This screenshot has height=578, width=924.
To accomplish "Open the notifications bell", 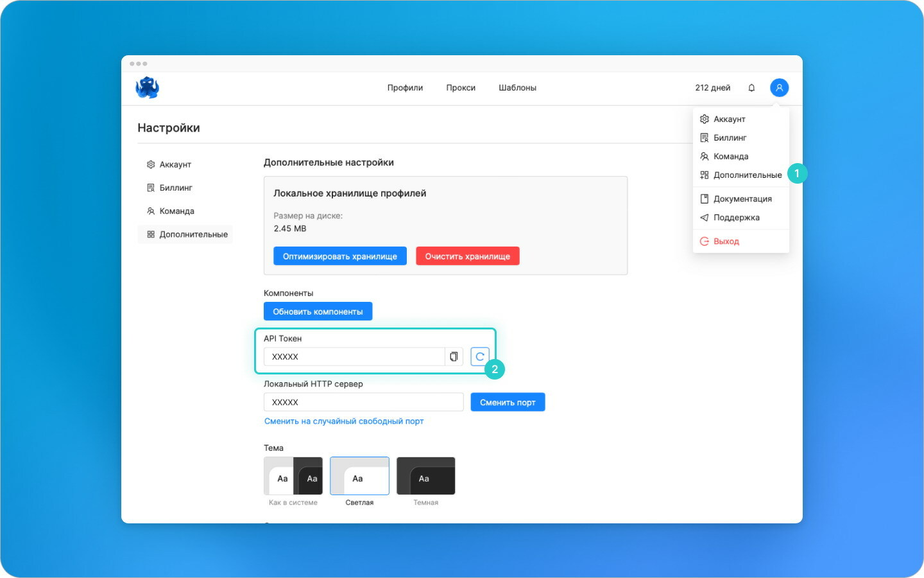I will [751, 88].
